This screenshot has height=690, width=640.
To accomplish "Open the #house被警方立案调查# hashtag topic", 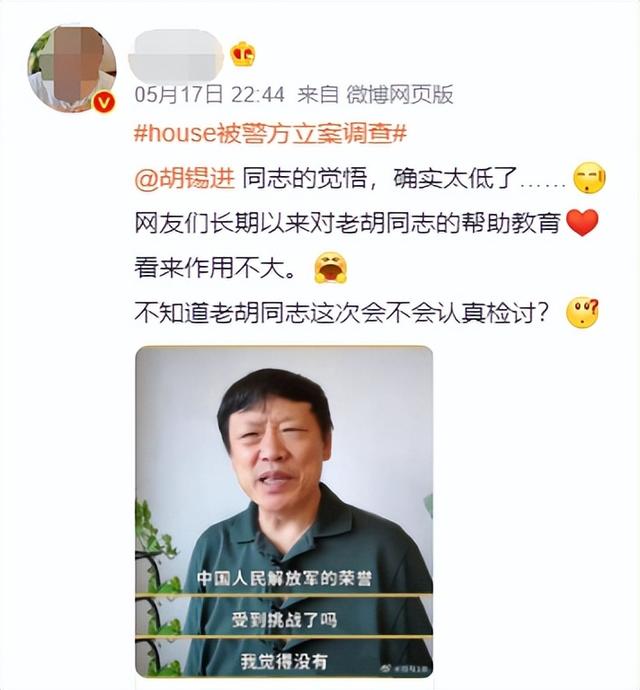I will 270,132.
